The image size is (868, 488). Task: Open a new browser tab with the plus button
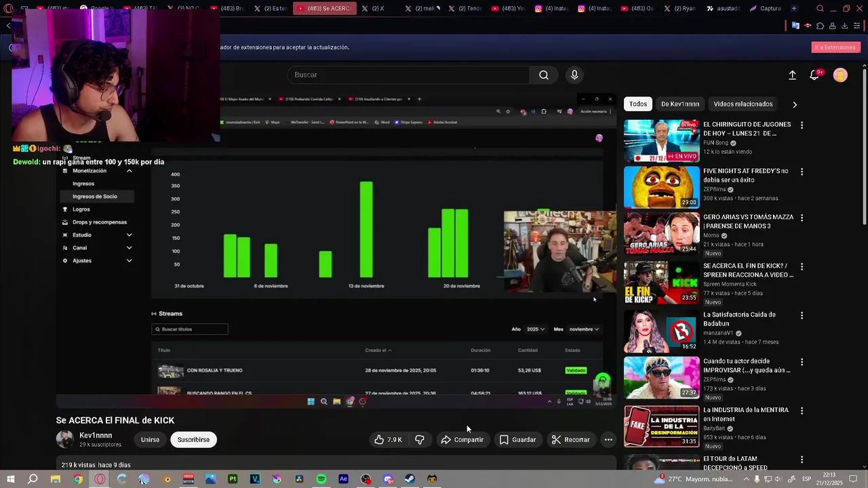click(794, 9)
